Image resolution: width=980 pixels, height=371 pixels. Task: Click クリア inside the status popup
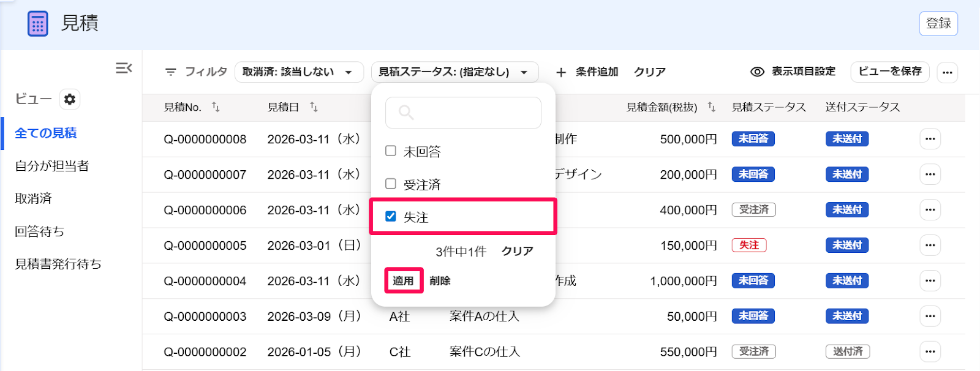[x=517, y=252]
